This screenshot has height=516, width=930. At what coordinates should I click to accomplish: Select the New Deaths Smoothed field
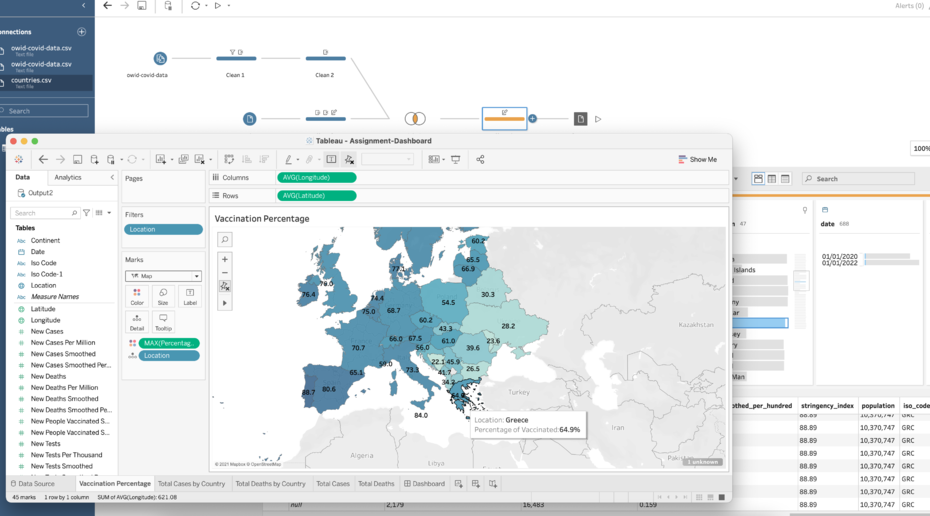point(65,399)
